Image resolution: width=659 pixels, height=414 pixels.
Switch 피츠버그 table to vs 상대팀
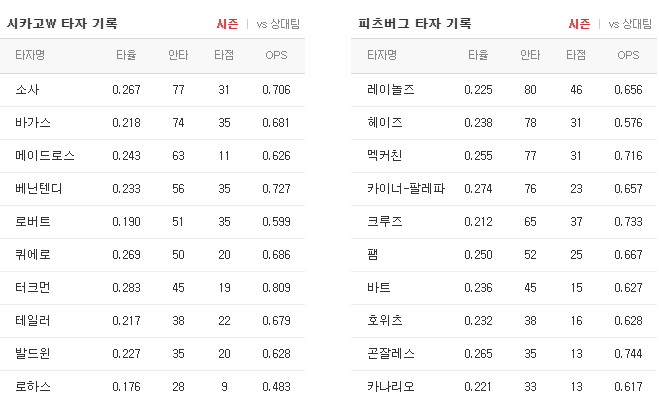click(x=630, y=24)
